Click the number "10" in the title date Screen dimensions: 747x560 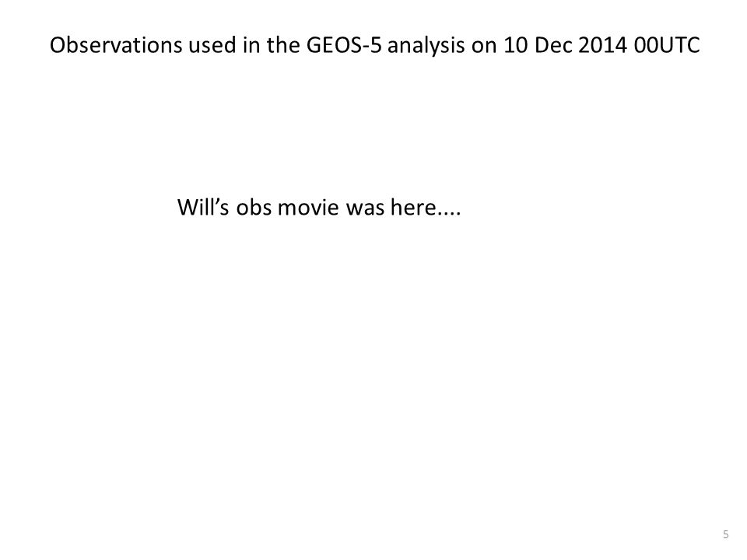[x=516, y=45]
